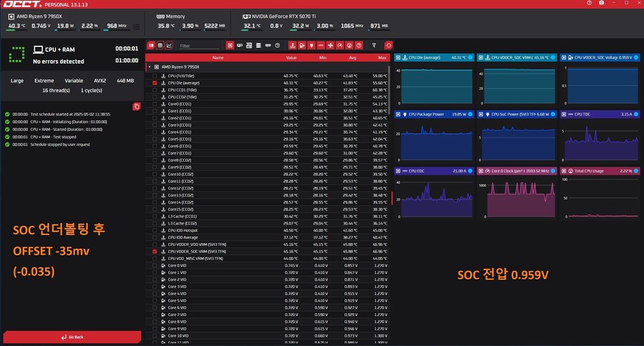Screen dimensions: 644x346
Task: Click the temperature sensor filter icon
Action: [x=292, y=45]
